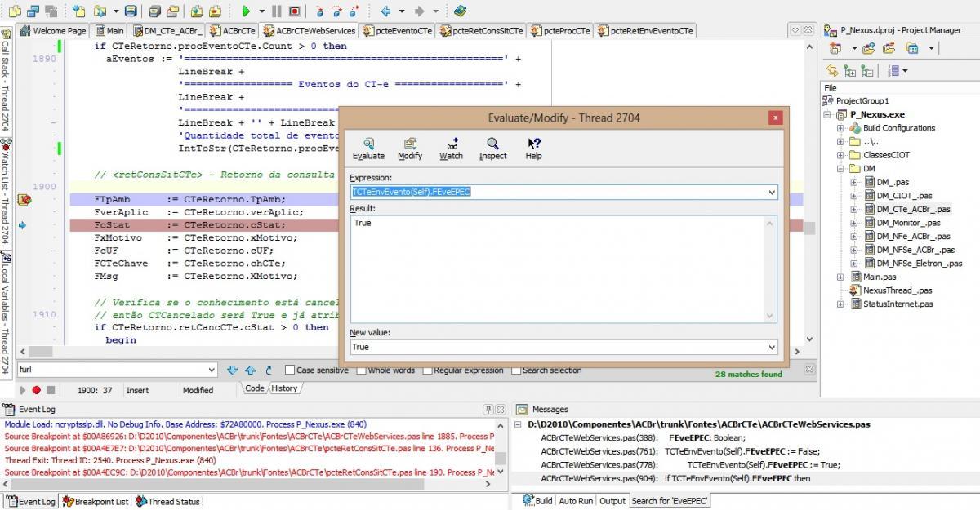Screen dimensions: 980x510
Task: Click the Modify icon in dialog
Action: point(410,149)
